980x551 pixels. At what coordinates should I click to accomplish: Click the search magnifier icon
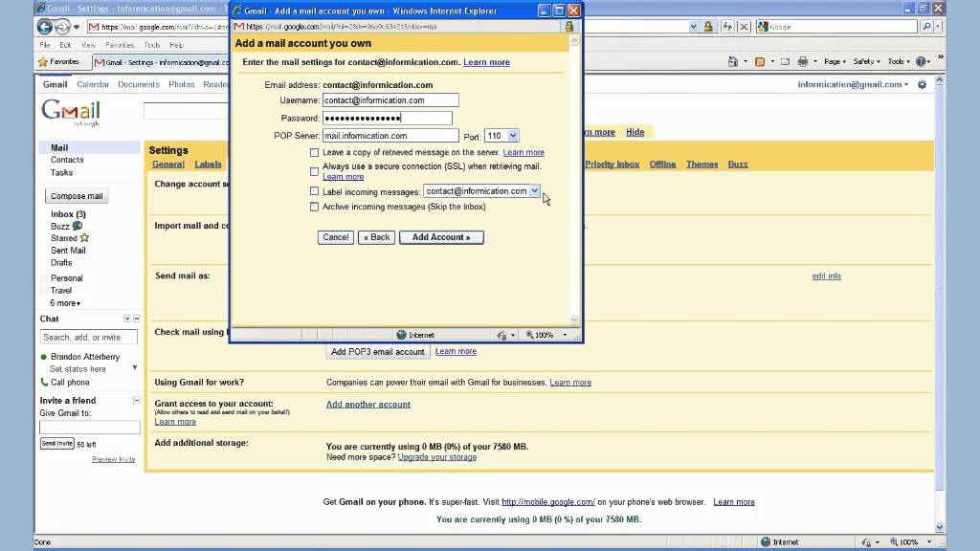tap(926, 27)
